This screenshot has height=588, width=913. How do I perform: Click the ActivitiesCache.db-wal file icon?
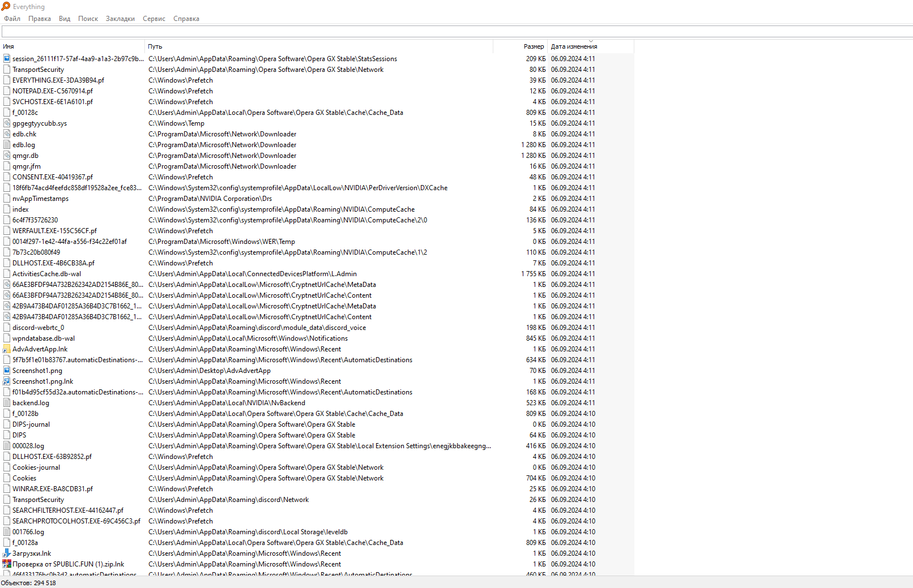coord(7,273)
